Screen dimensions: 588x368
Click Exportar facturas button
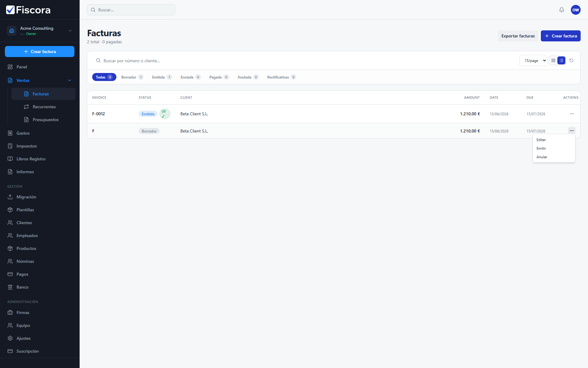click(518, 36)
